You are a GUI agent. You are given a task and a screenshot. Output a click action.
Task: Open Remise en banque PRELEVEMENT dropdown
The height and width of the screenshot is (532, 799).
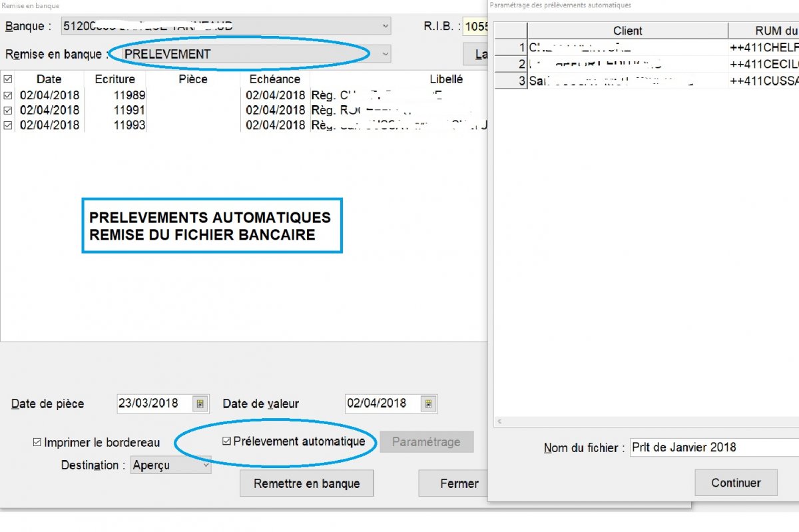pyautogui.click(x=386, y=54)
